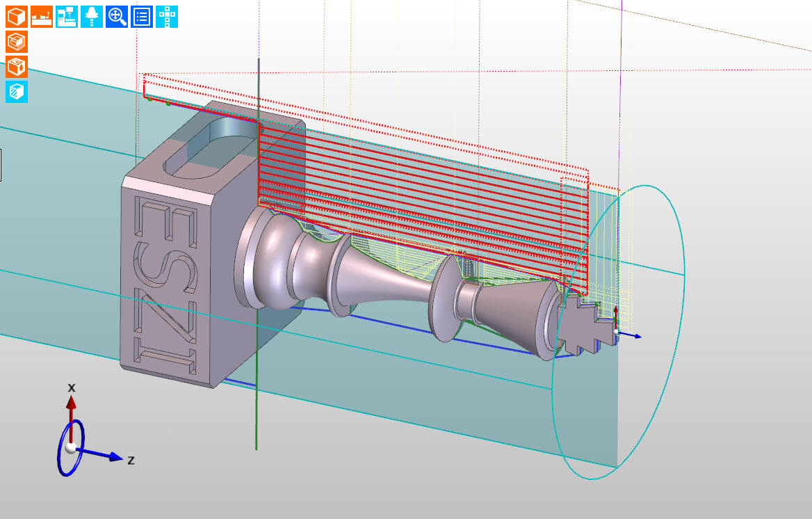Click the orange solid cube icon

(x=17, y=17)
